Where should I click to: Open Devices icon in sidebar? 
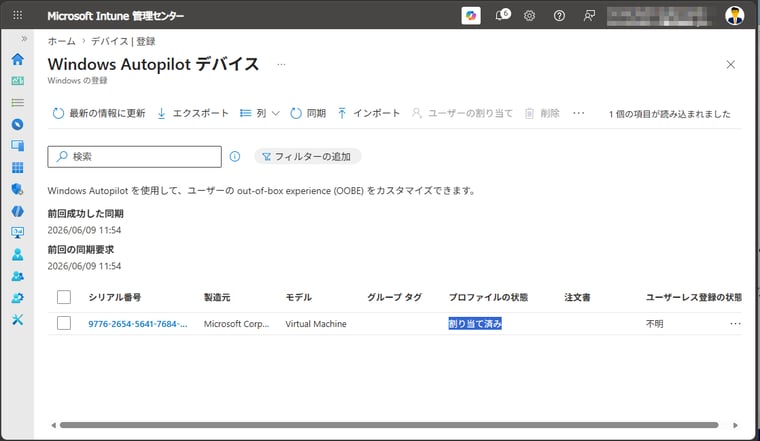click(17, 146)
